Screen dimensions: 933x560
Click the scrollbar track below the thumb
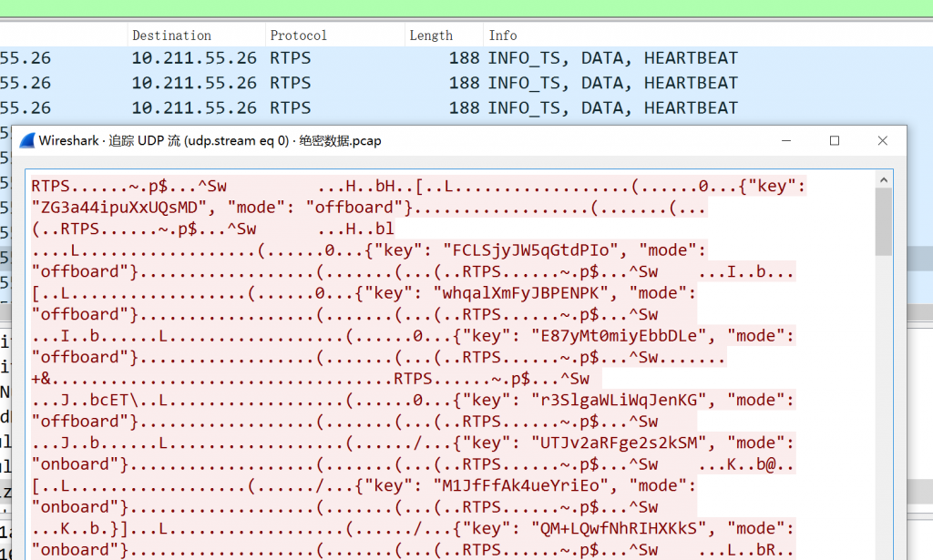[x=883, y=410]
